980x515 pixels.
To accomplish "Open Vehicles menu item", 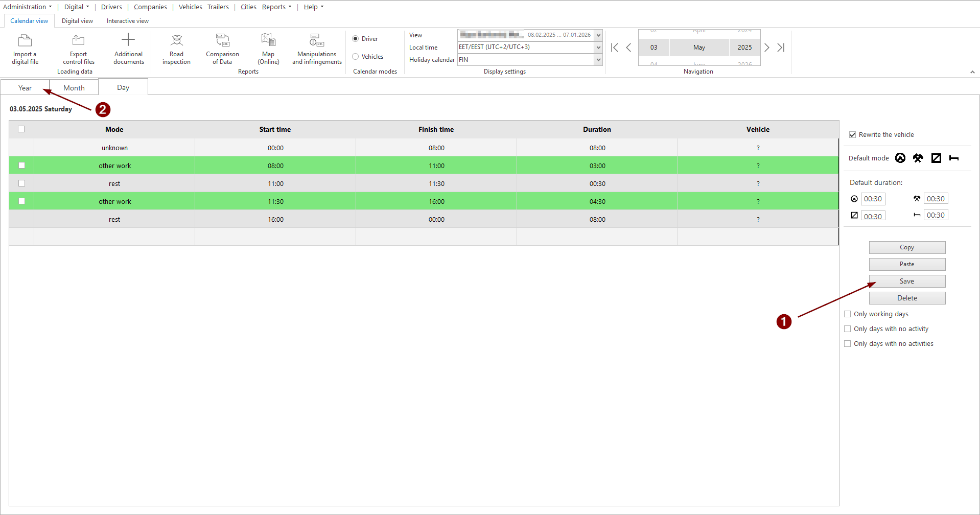I will point(190,7).
